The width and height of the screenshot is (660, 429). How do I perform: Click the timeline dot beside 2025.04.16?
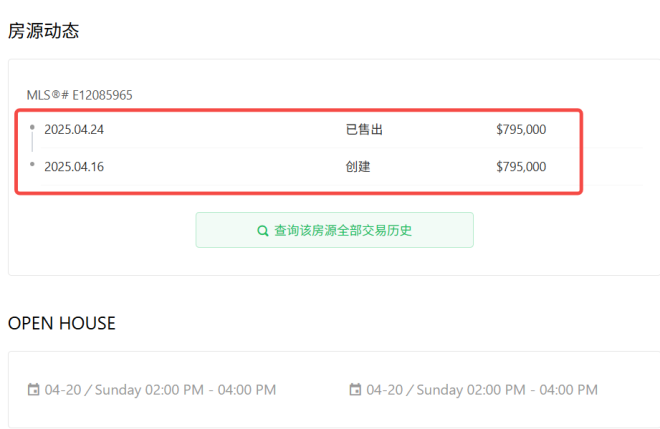[x=32, y=164]
